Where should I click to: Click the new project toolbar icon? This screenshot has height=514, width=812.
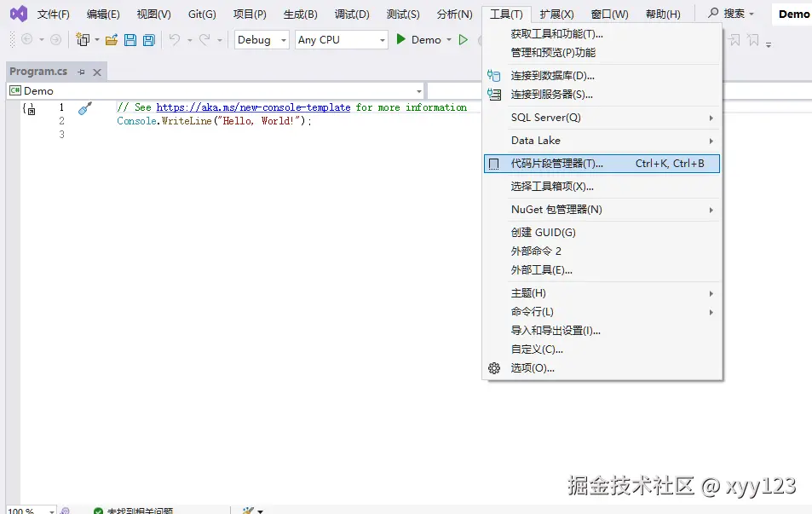[83, 39]
